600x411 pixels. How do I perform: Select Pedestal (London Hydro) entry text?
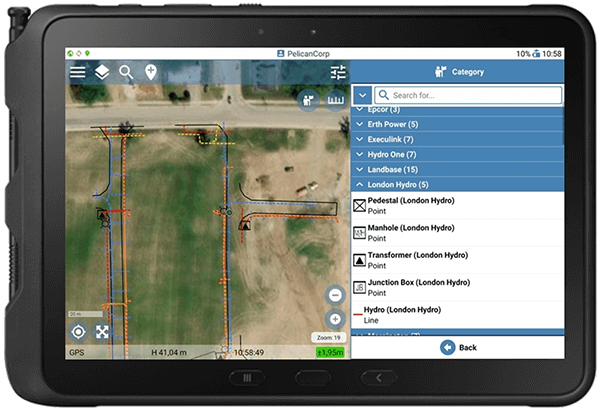coord(411,201)
